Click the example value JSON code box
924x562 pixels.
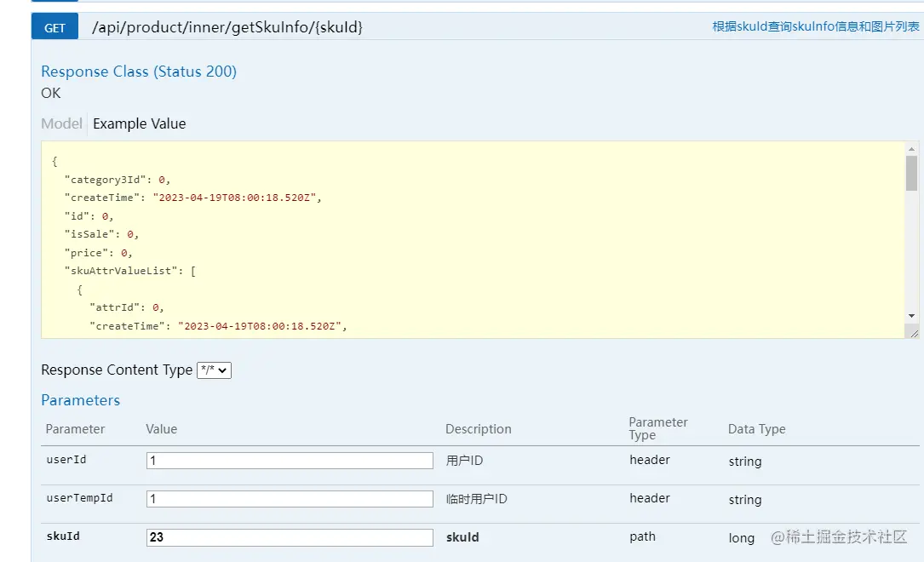click(473, 240)
